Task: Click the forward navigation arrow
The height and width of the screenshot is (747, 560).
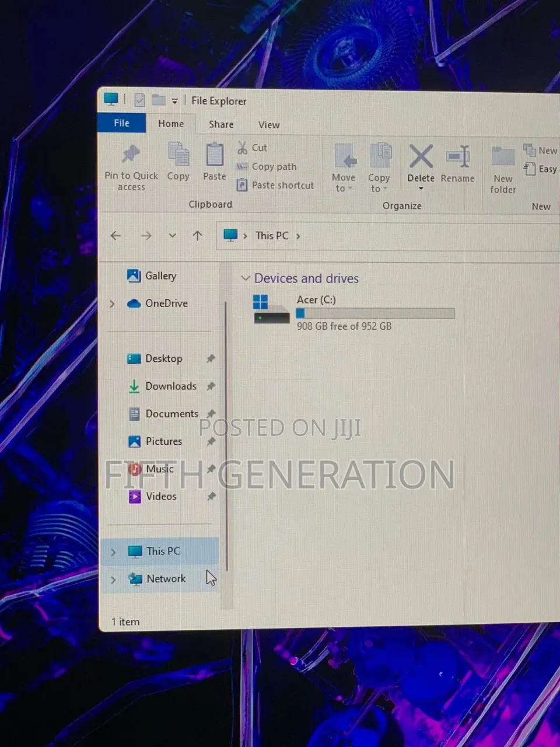Action: pos(146,236)
